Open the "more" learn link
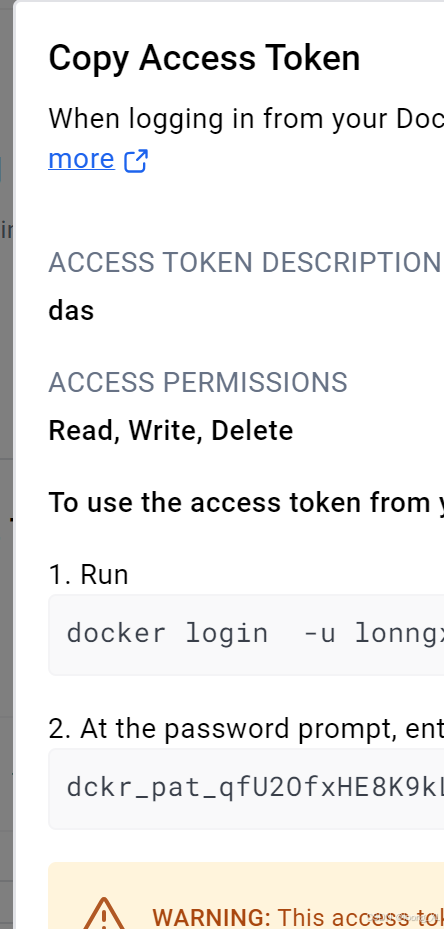This screenshot has height=929, width=444. (x=81, y=159)
